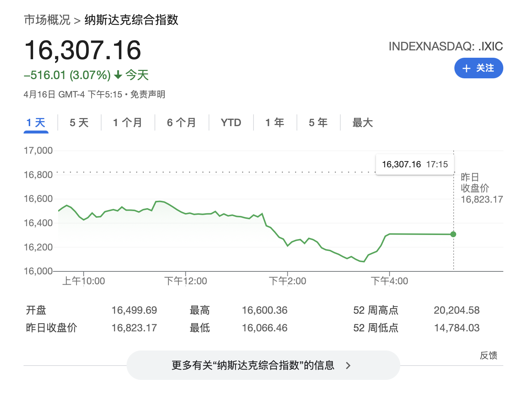Click the 反馈 feedback link
Viewport: 532px width, 406px height.
[x=488, y=355]
